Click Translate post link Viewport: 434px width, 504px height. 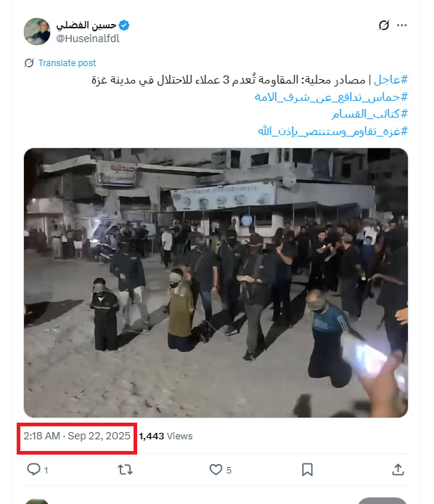pos(67,63)
